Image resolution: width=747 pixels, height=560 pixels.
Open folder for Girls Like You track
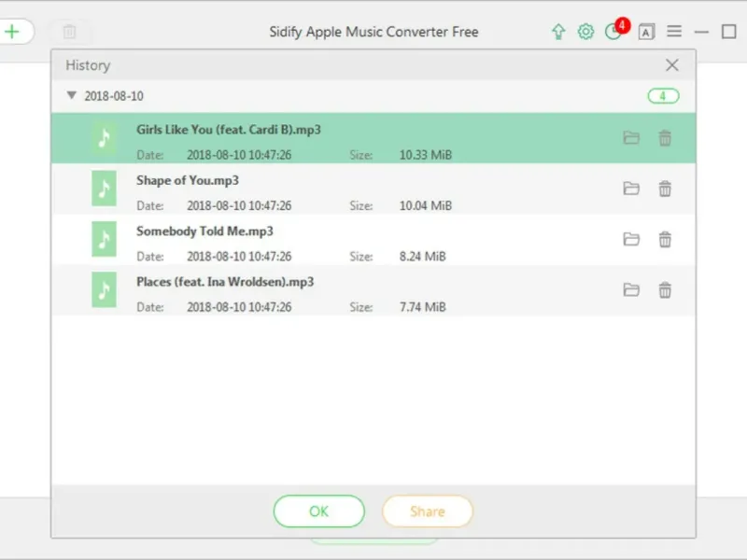coord(631,138)
